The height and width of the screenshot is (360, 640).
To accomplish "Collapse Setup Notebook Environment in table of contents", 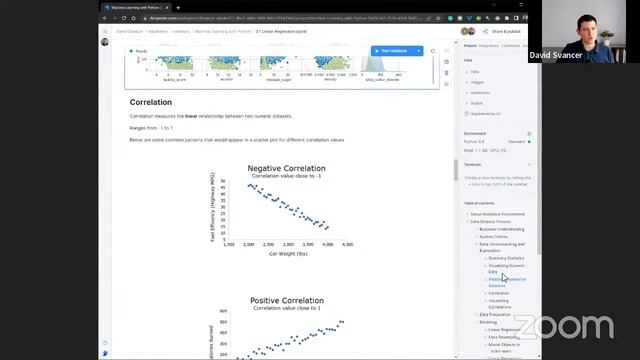I will [468, 214].
